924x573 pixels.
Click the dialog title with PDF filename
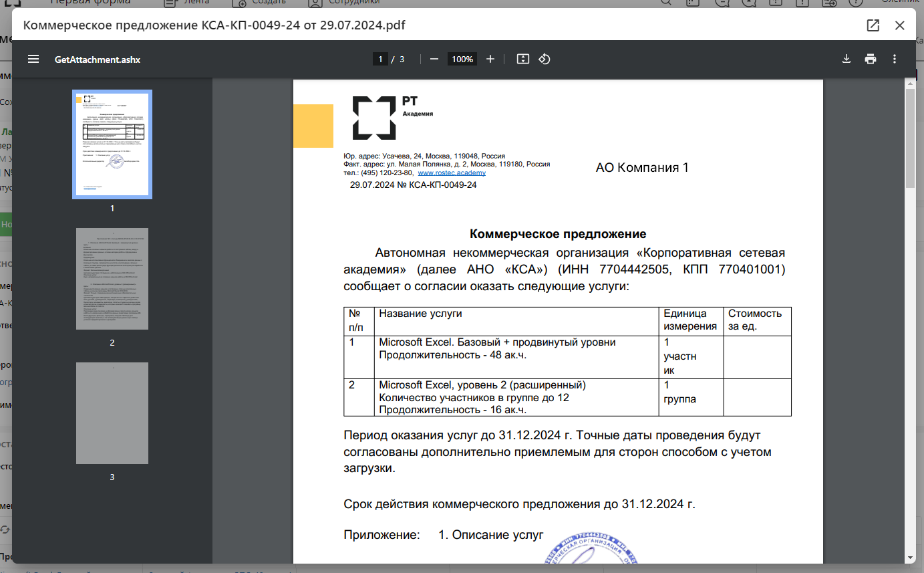214,25
